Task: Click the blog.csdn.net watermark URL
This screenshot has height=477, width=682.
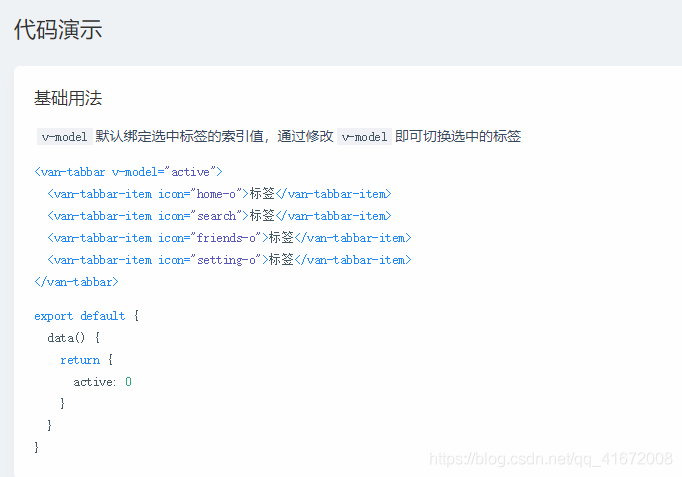Action: 550,459
